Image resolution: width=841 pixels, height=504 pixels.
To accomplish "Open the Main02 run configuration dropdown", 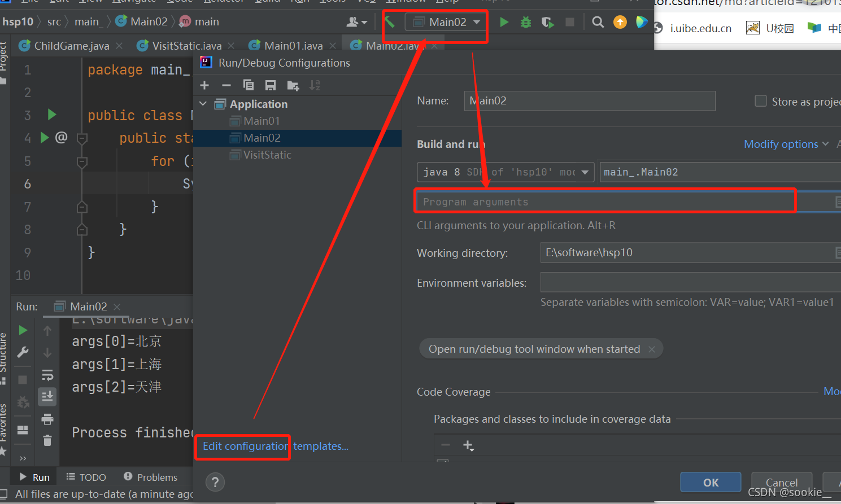I will coord(447,22).
